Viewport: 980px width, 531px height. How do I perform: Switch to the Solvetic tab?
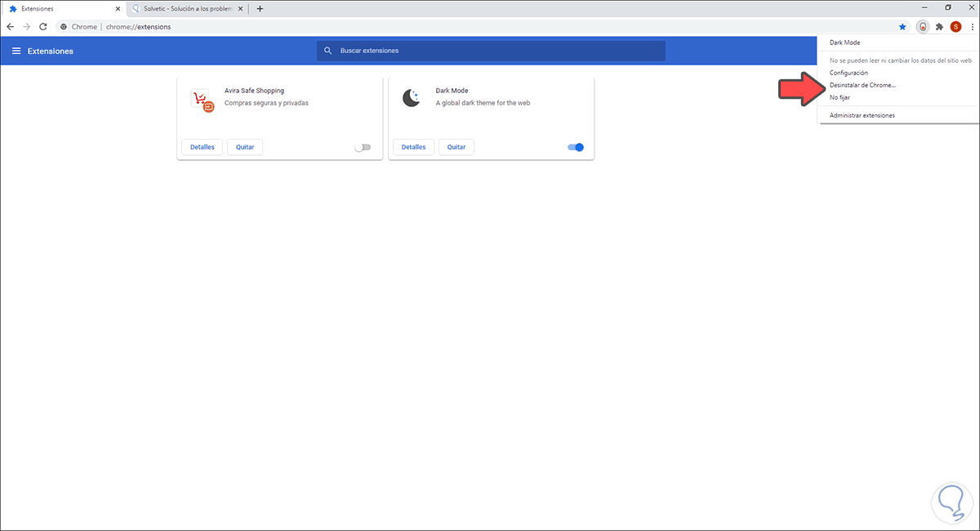pyautogui.click(x=188, y=8)
